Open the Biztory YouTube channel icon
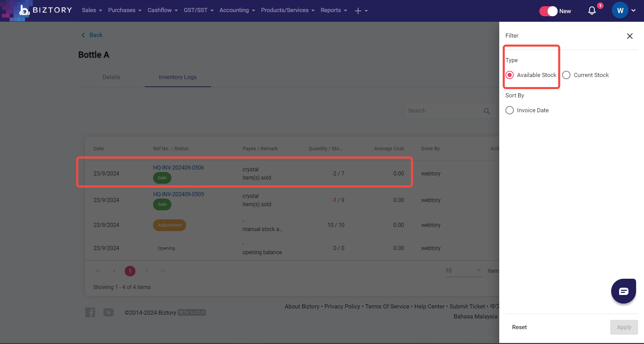Image resolution: width=644 pixels, height=344 pixels. click(x=108, y=312)
